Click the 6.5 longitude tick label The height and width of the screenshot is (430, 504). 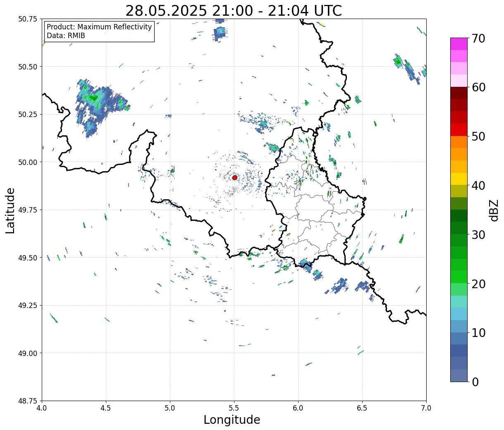(362, 408)
